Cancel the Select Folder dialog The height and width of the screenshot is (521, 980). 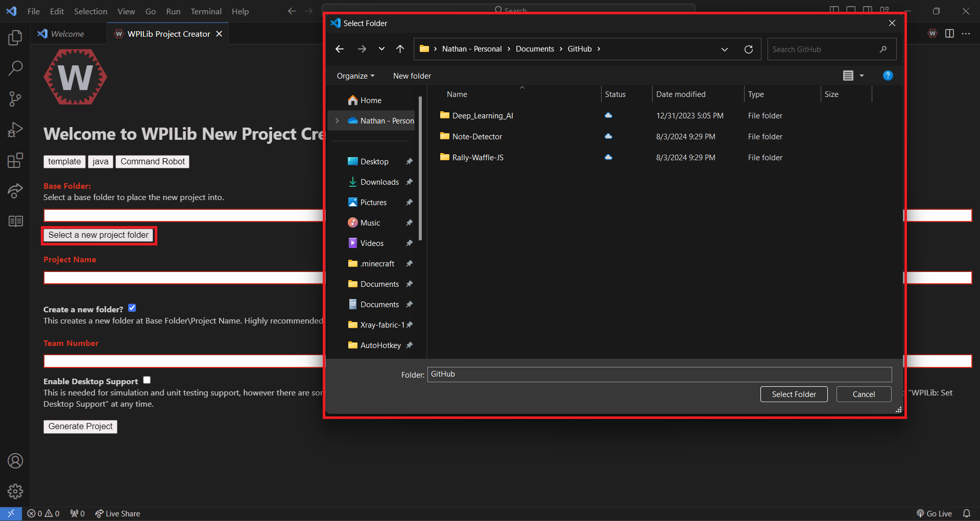coord(864,394)
